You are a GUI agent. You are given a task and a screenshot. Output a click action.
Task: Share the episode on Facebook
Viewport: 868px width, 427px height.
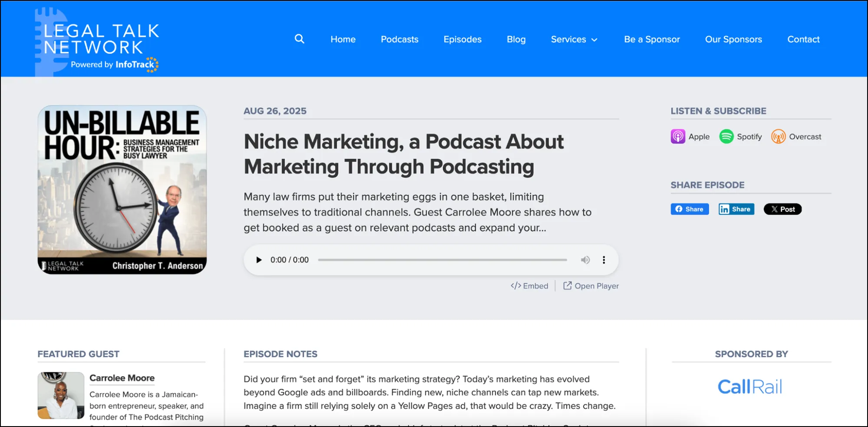coord(689,209)
